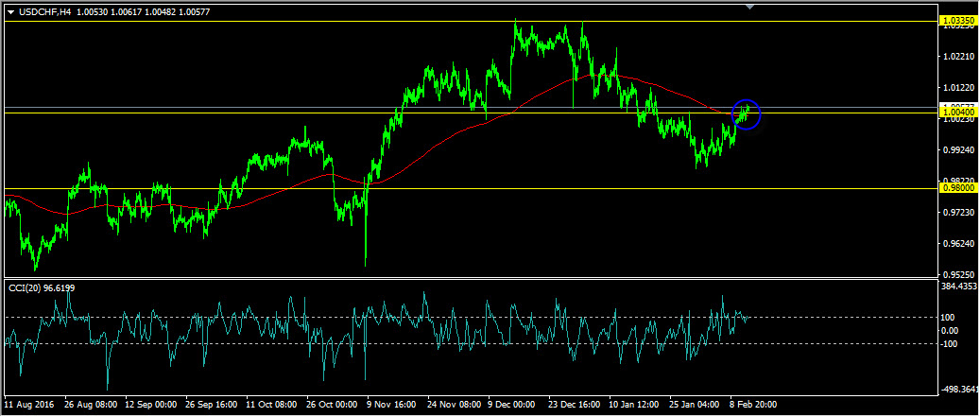This screenshot has height=417, width=980.
Task: Click the 26 Oct 00:00 time label
Action: coord(332,405)
